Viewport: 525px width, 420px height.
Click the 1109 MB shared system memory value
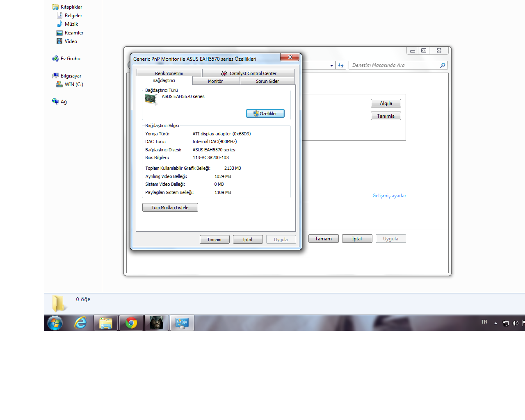[223, 192]
